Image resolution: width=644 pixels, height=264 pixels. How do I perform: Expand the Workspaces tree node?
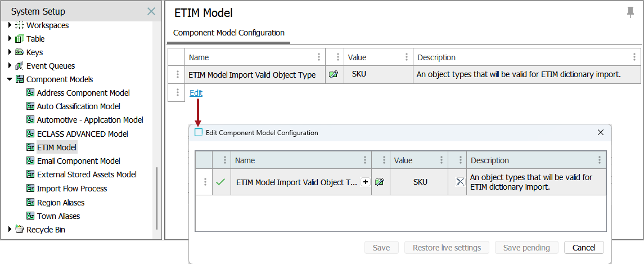10,25
